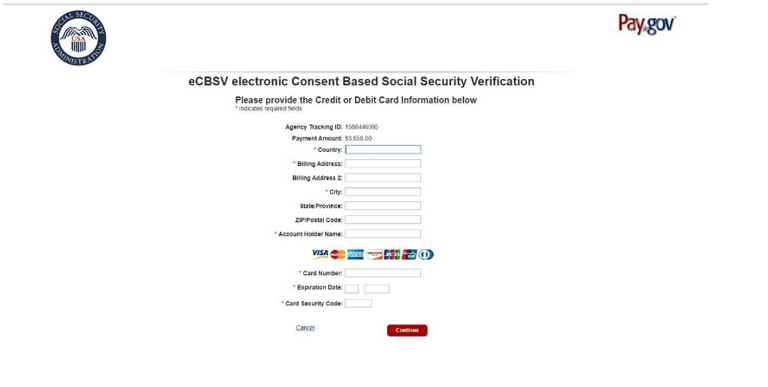Focus the Country input field
The width and height of the screenshot is (768, 387).
pos(383,149)
